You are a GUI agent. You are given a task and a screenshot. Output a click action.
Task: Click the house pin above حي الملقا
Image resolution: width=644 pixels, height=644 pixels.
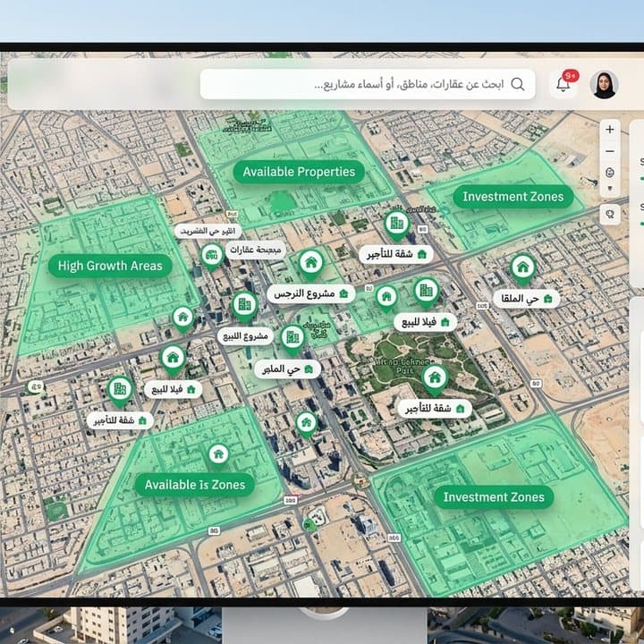[522, 269]
